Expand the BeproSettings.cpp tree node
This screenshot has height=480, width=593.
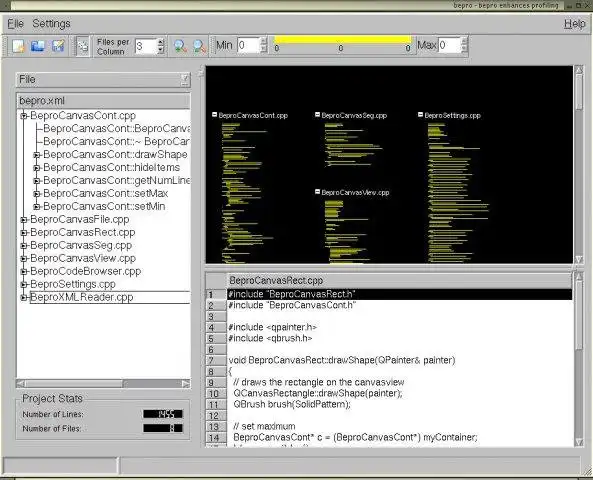click(x=23, y=284)
